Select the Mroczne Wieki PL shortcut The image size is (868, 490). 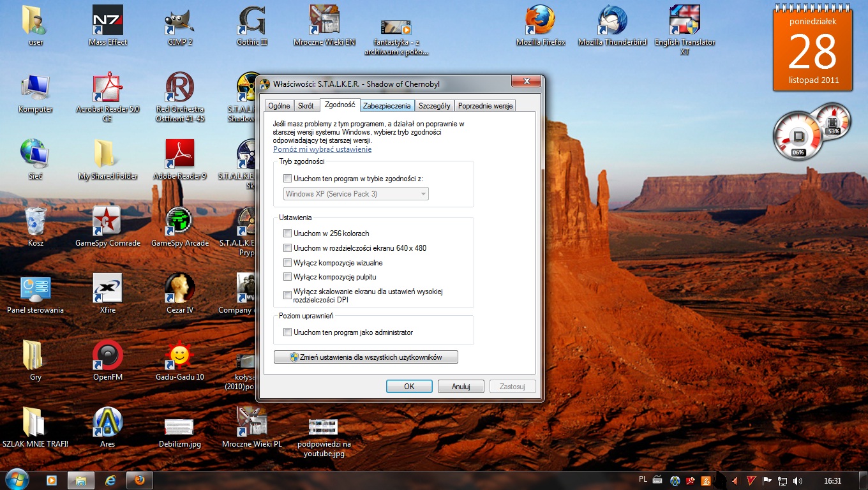point(252,427)
